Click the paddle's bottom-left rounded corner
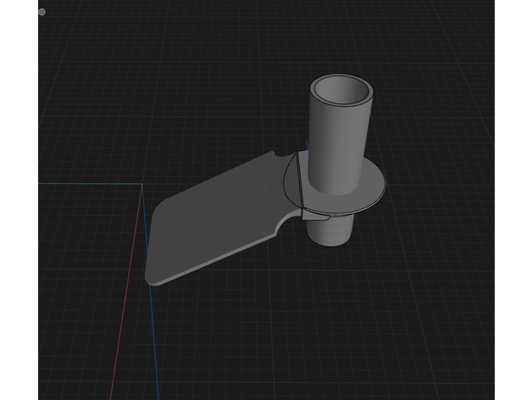The image size is (532, 400). pyautogui.click(x=151, y=278)
